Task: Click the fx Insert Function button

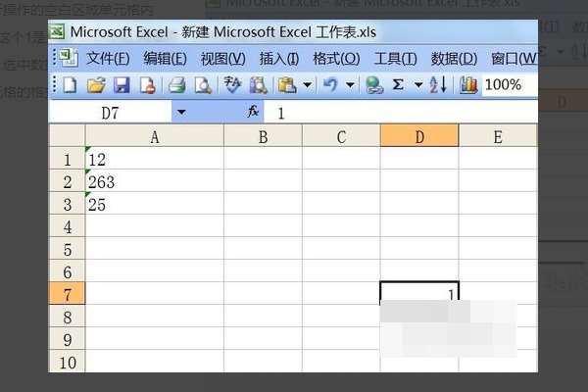Action: coord(253,112)
